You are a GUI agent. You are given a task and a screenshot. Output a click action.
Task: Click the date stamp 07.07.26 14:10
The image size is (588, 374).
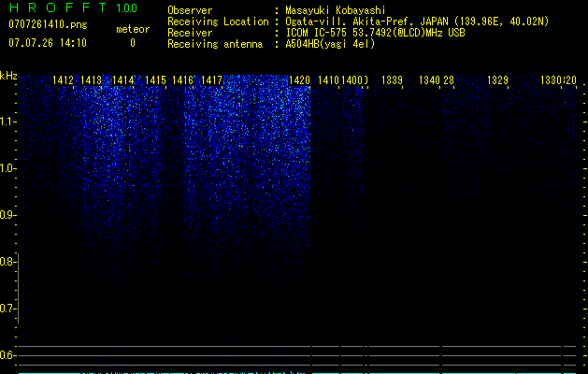click(48, 43)
